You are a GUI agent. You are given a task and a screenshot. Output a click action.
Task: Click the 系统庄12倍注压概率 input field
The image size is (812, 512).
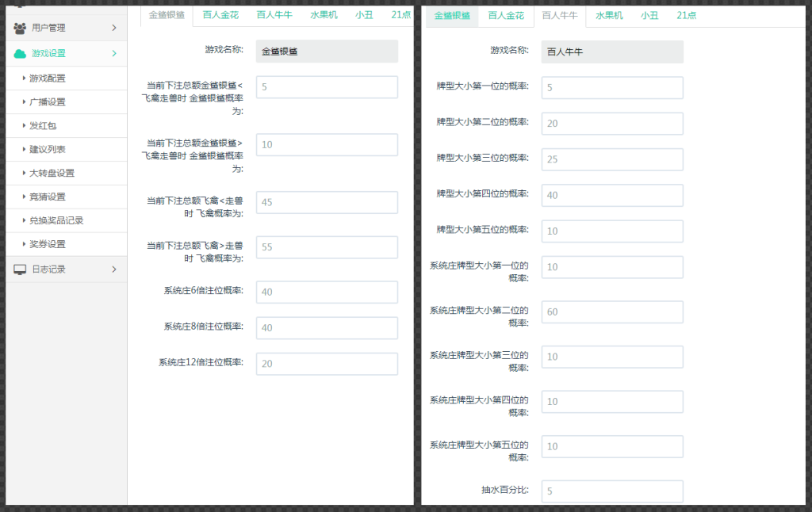click(327, 363)
